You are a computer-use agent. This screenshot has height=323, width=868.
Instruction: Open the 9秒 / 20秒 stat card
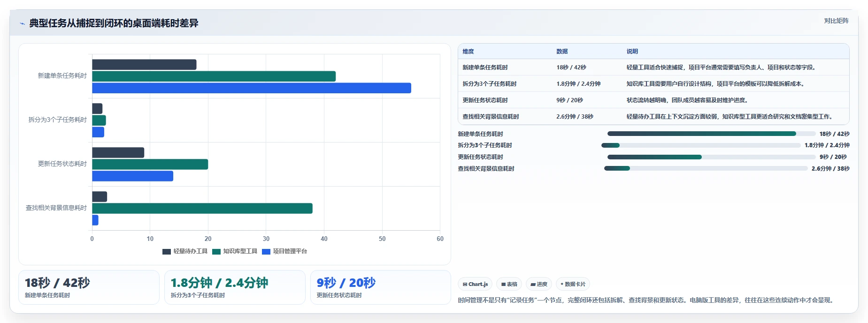click(381, 287)
